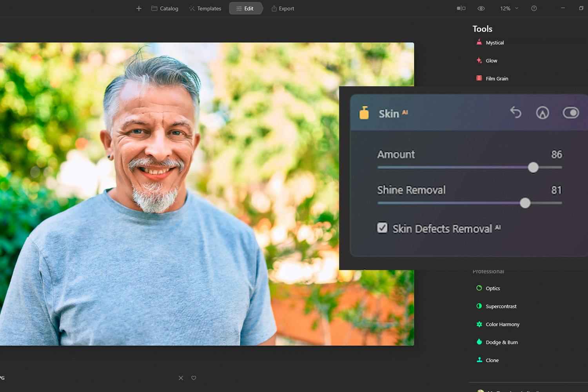Click the plus icon to add photos

(x=139, y=8)
